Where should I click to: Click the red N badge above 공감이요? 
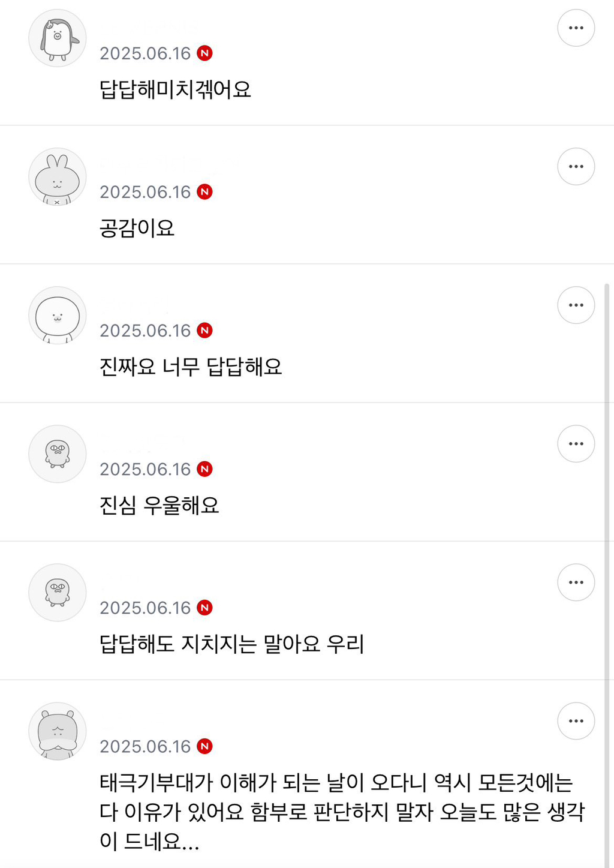[x=205, y=192]
